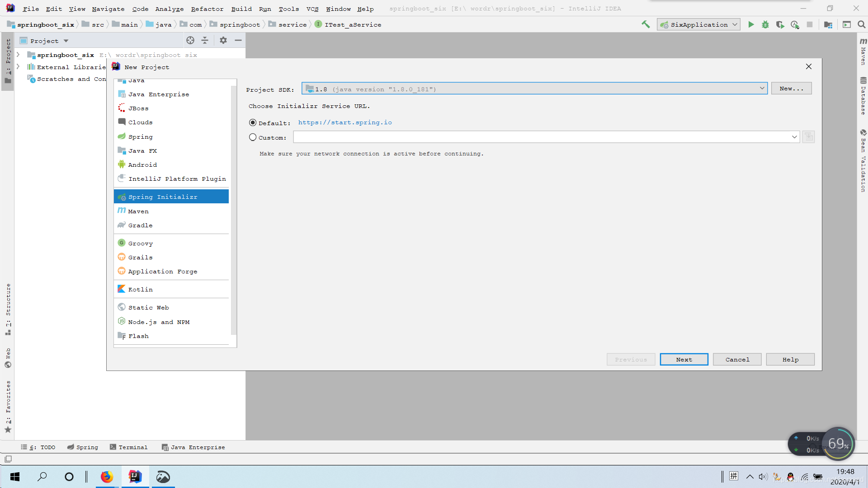Open the Navigate menu
This screenshot has width=868, height=488.
coord(108,9)
